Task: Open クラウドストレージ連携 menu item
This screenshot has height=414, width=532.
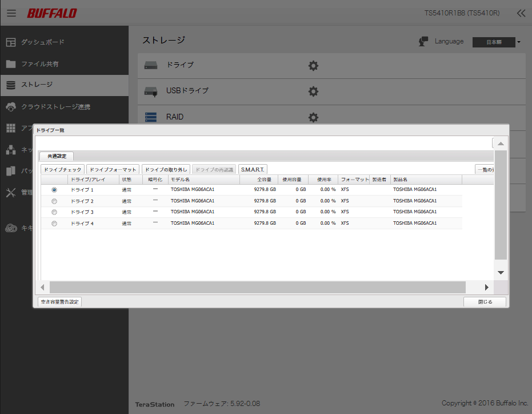Action: click(x=55, y=106)
